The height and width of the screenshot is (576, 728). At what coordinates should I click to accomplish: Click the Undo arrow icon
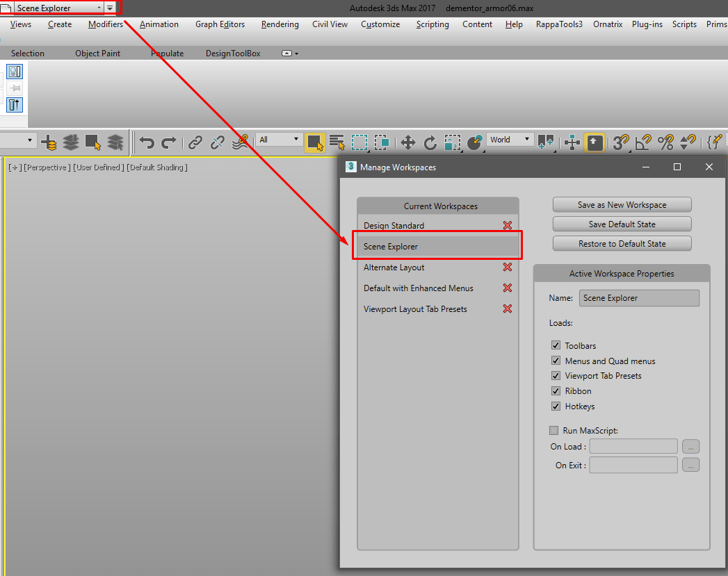tap(147, 142)
